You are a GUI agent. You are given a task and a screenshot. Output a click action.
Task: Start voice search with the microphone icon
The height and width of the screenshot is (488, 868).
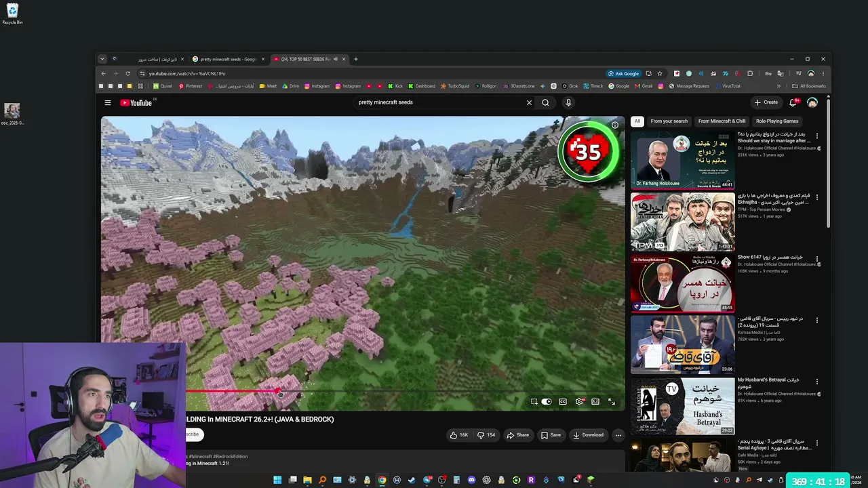(568, 103)
